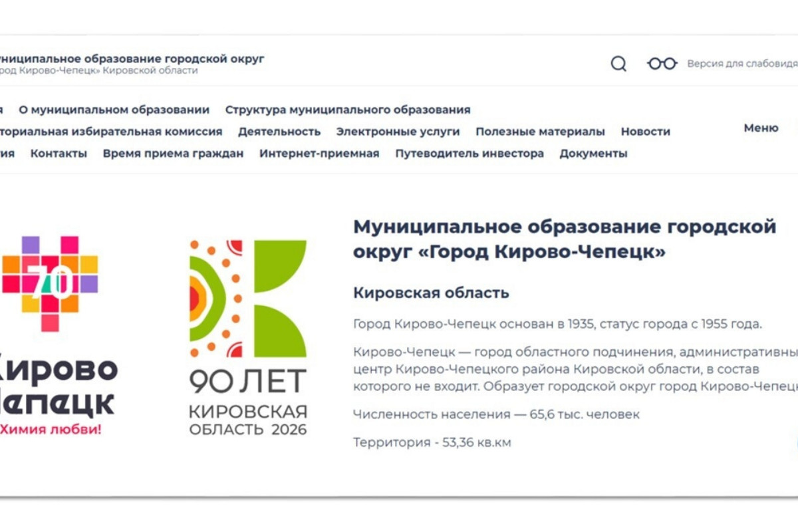Open the Новости page
This screenshot has height=532, width=798.
[645, 132]
